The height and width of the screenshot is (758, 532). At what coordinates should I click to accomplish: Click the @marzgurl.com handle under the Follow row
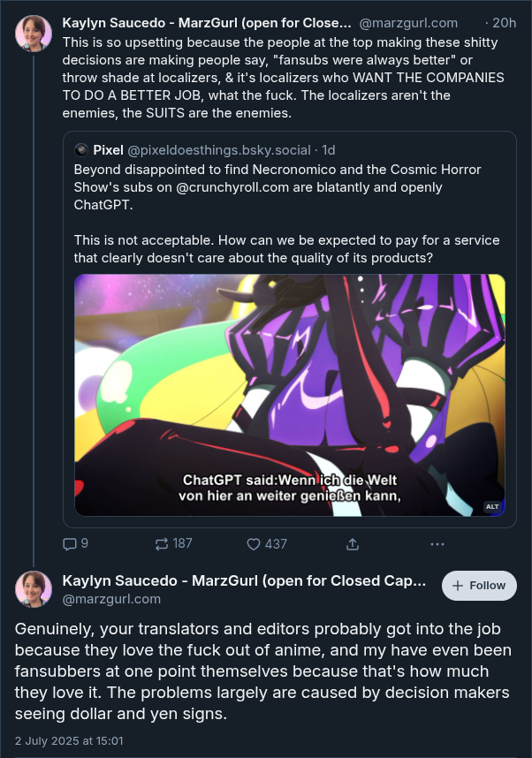(111, 599)
